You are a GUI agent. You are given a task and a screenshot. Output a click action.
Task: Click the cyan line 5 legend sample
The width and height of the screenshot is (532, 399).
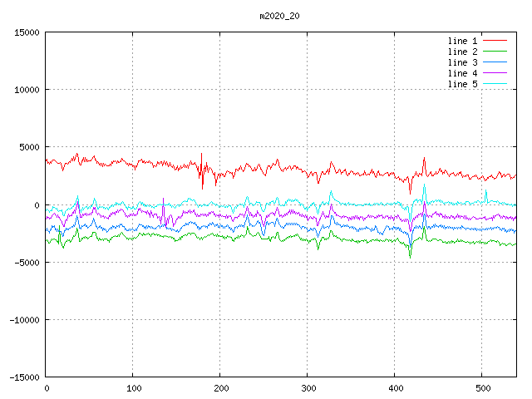495,84
